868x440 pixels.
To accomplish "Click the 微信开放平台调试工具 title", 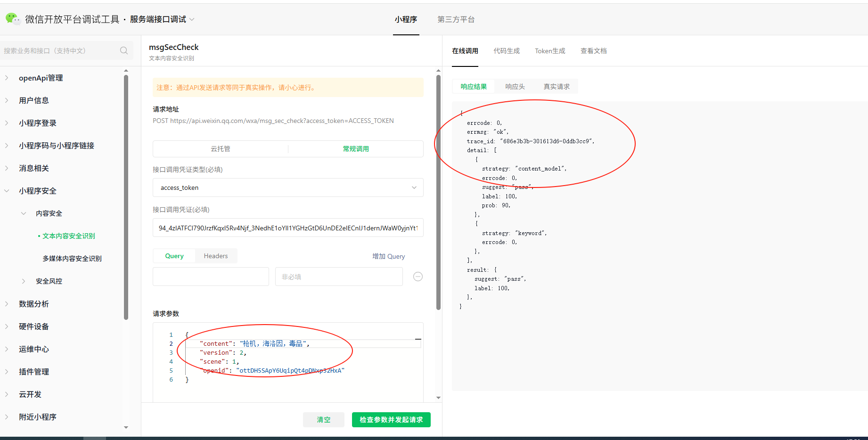I will tap(72, 19).
